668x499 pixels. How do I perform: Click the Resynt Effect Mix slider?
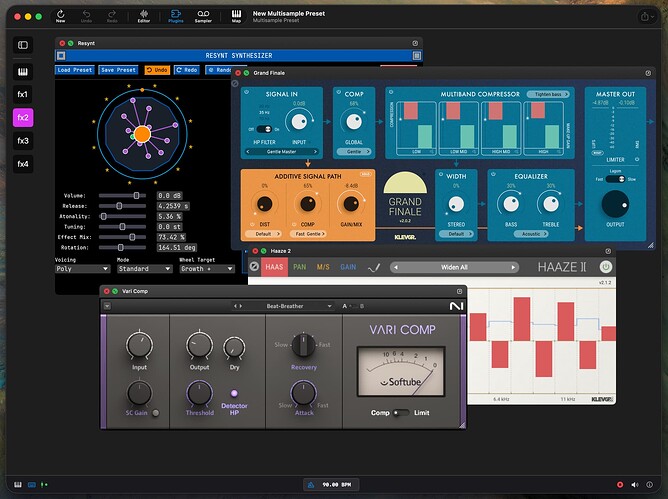[x=122, y=237]
